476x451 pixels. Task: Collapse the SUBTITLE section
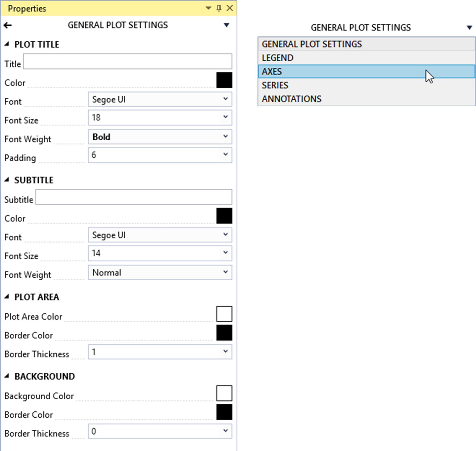pyautogui.click(x=7, y=180)
